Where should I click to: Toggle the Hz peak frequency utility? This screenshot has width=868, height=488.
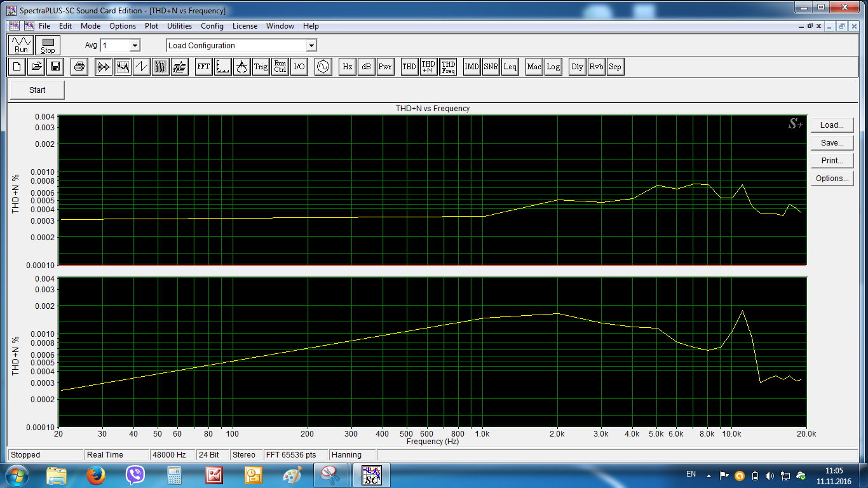[x=347, y=67]
